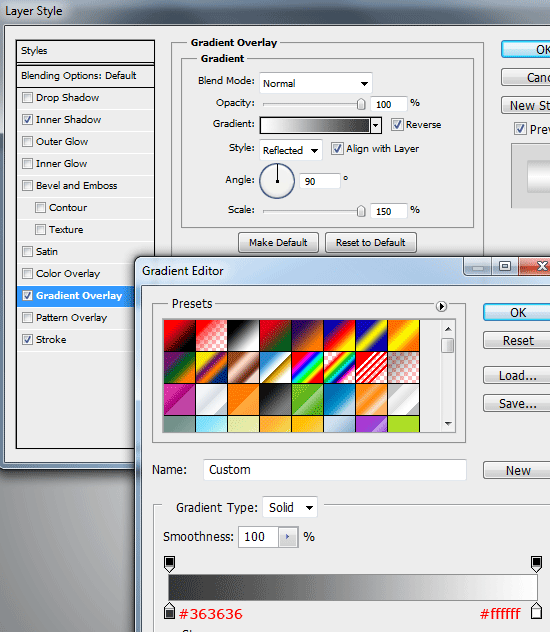Click the Make Default button
This screenshot has width=550, height=632.
278,242
